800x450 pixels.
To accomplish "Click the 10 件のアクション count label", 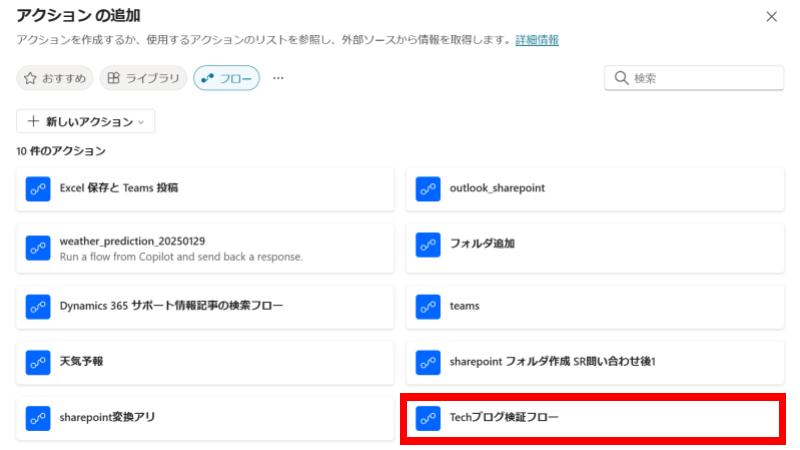I will pyautogui.click(x=61, y=151).
